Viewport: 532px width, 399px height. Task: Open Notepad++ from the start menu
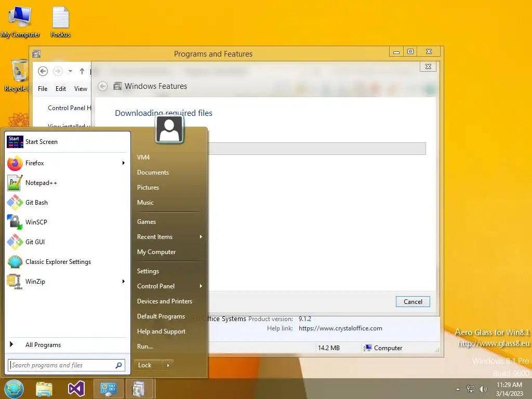(x=67, y=183)
